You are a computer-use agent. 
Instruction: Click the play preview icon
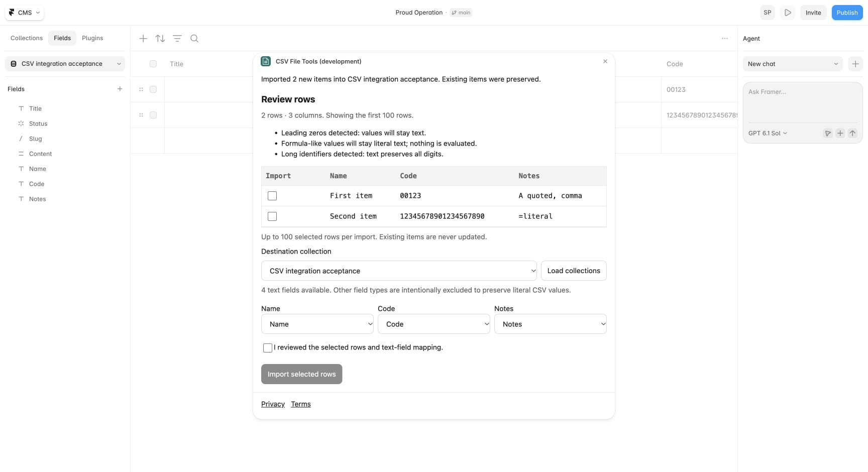tap(788, 13)
